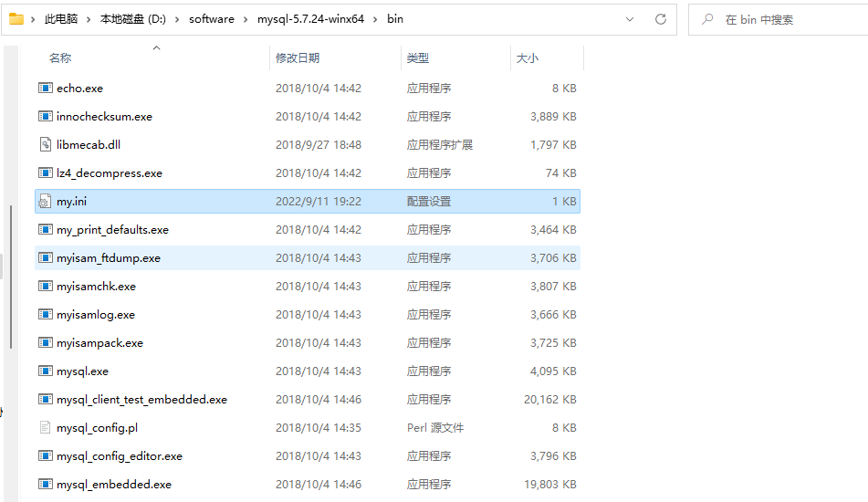Select the innochecksum.exe file name

(x=104, y=116)
